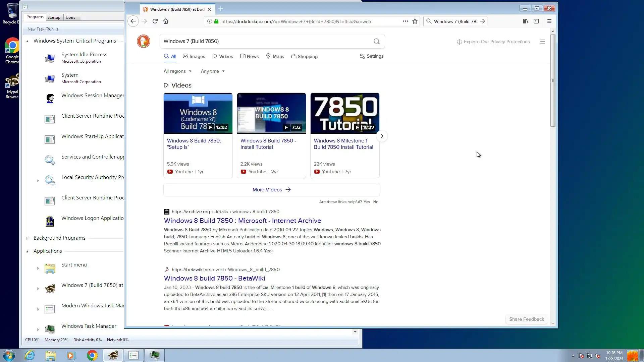This screenshot has height=362, width=644.
Task: Expand Local Security Authority Process entry
Action: (x=38, y=181)
